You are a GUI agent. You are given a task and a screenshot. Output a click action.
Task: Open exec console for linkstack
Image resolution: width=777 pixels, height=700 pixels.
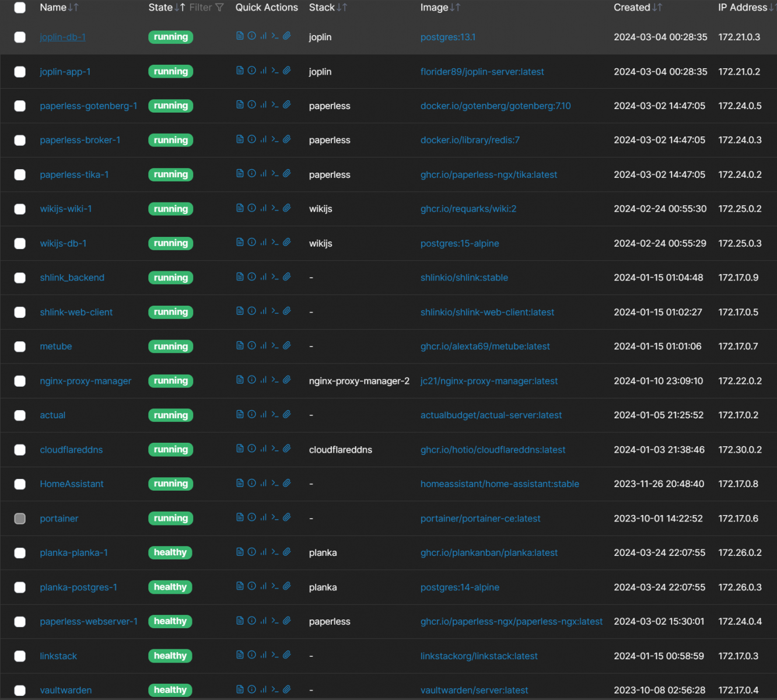[x=275, y=656]
